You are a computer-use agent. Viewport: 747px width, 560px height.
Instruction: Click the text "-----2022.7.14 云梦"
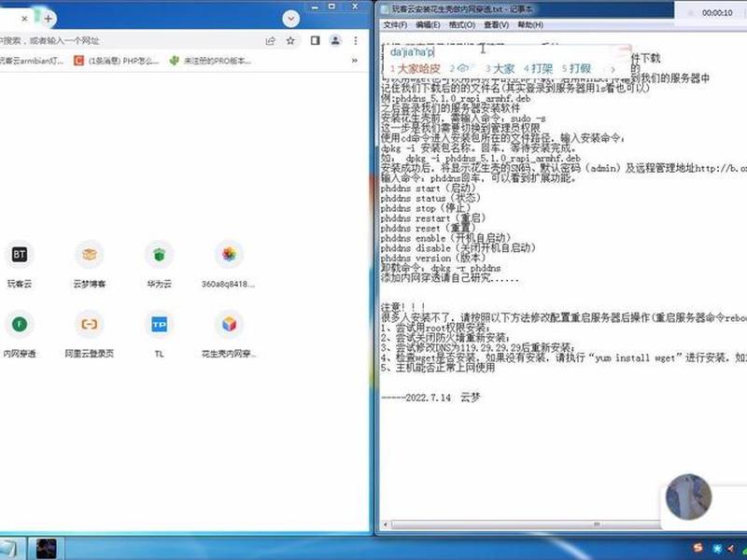[x=430, y=398]
